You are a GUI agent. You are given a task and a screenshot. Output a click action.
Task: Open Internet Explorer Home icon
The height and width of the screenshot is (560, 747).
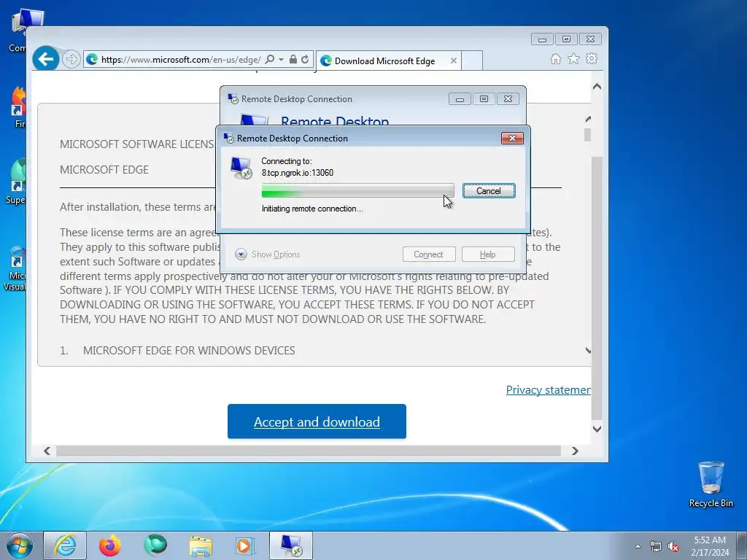coord(555,58)
